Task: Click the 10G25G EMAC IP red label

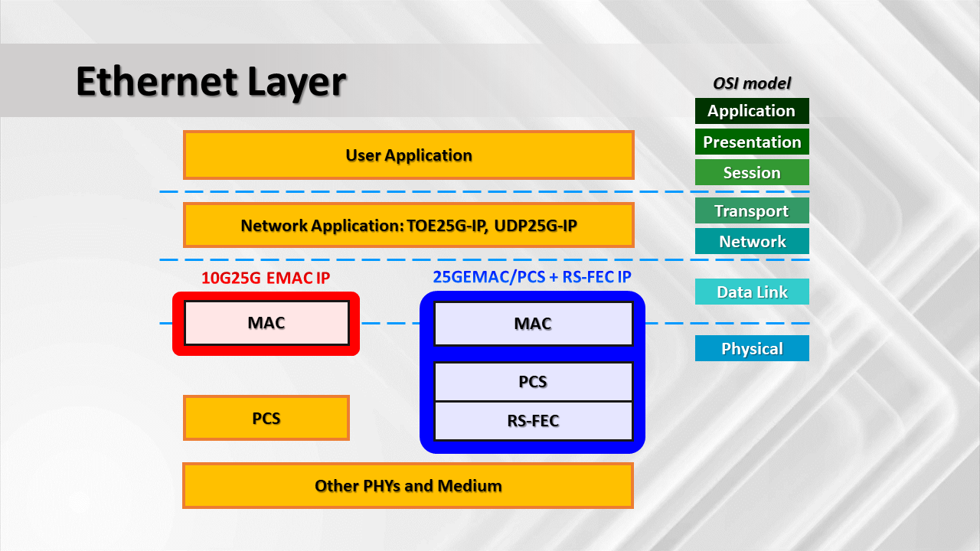Action: tap(266, 278)
